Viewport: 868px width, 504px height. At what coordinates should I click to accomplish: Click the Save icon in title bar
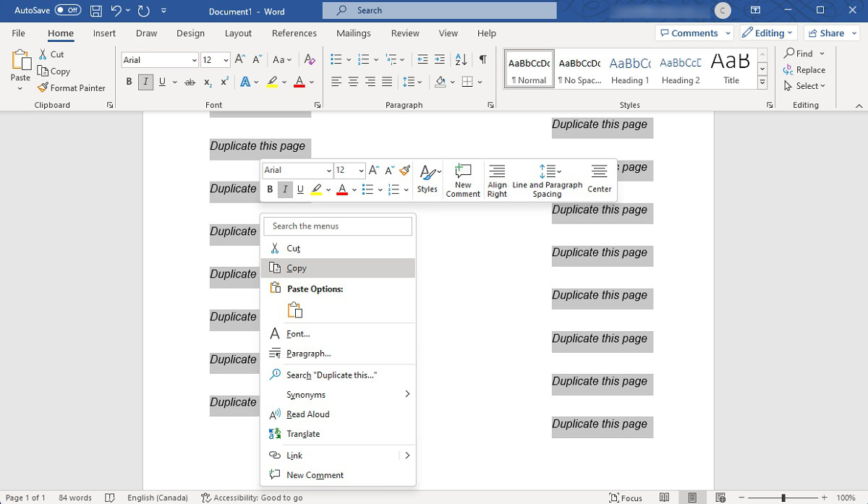tap(95, 11)
